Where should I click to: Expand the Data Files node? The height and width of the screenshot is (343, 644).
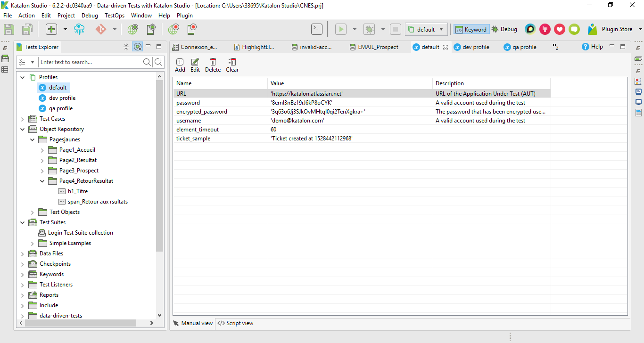[x=23, y=253]
